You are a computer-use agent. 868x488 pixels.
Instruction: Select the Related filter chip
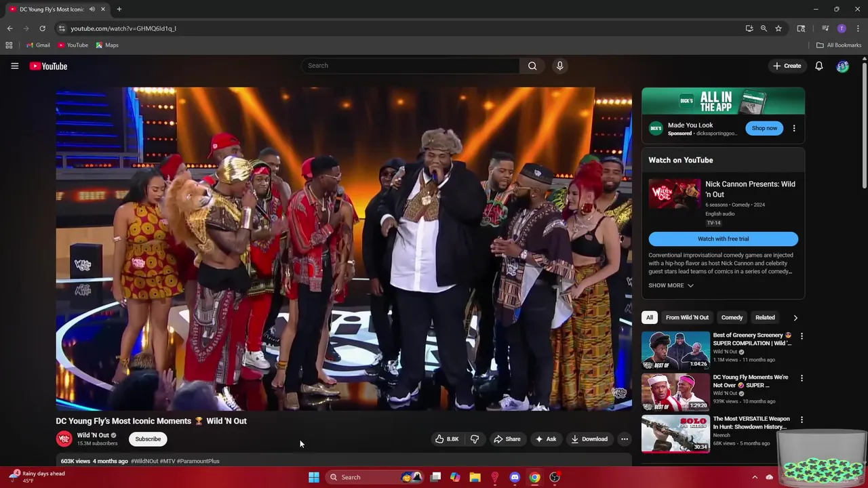coord(765,317)
